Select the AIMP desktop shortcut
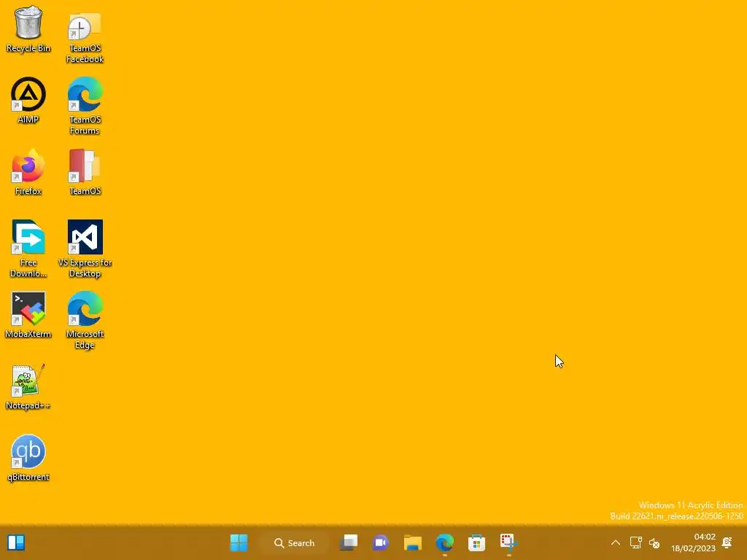747x560 pixels. point(28,101)
